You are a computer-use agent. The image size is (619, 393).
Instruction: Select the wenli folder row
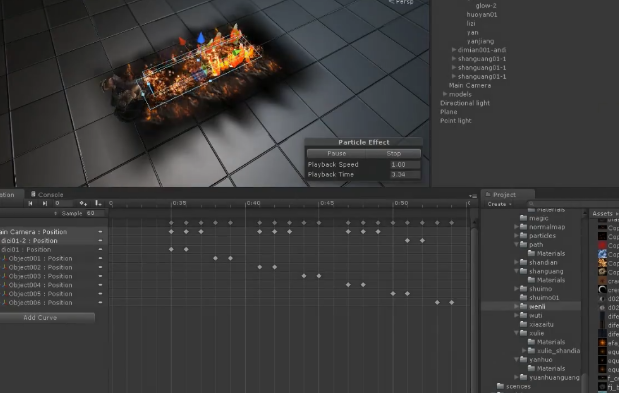tap(531, 307)
